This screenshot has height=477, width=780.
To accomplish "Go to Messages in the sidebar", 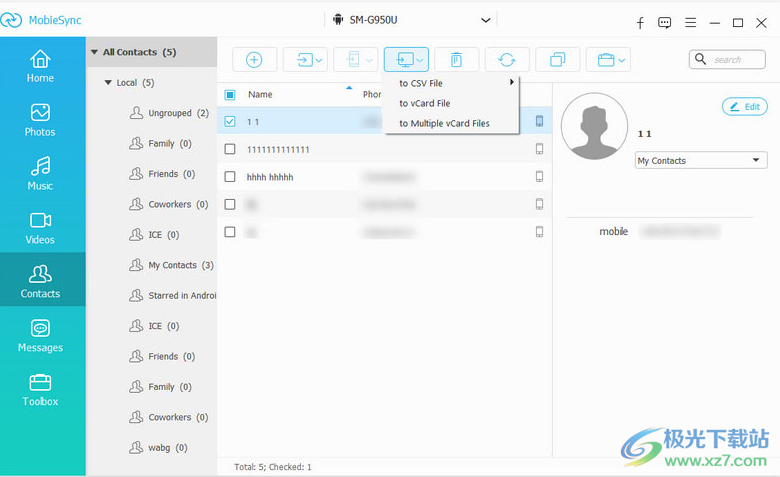I will pyautogui.click(x=41, y=336).
